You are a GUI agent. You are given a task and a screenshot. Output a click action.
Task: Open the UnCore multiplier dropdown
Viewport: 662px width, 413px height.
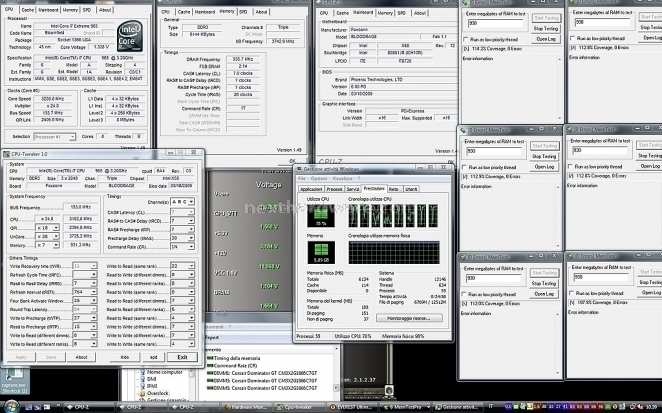tap(47, 236)
